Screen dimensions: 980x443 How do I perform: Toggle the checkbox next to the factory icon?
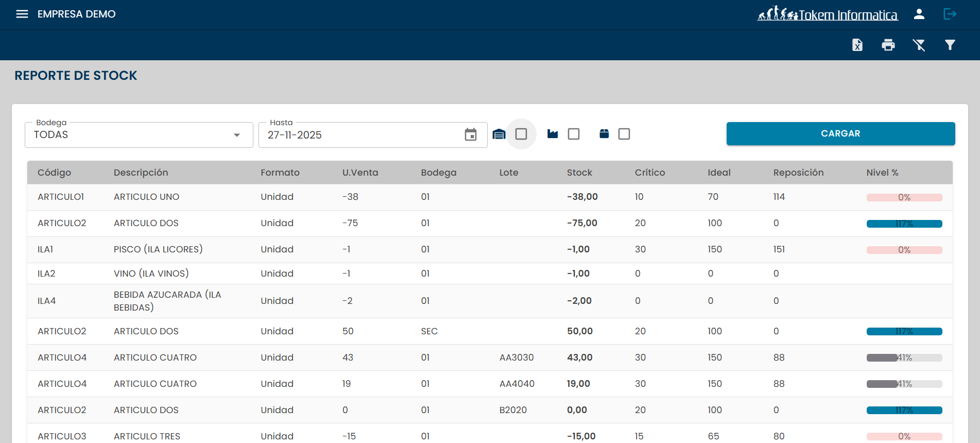coord(574,134)
